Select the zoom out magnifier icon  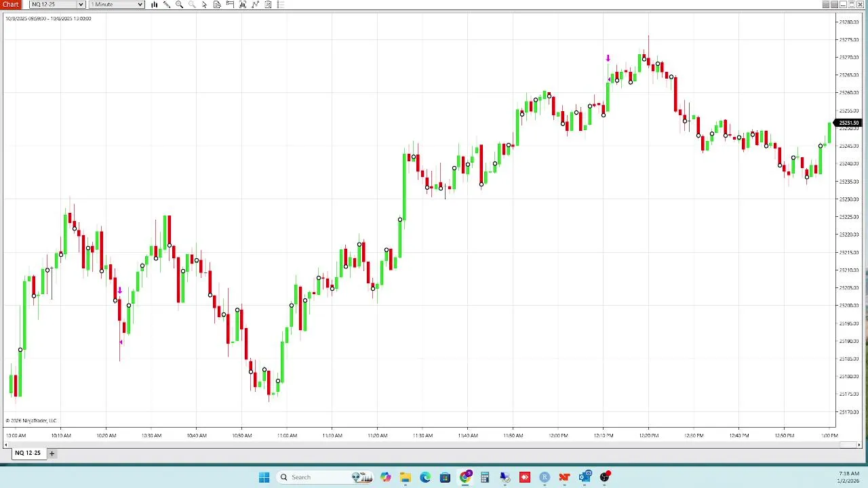coord(192,5)
